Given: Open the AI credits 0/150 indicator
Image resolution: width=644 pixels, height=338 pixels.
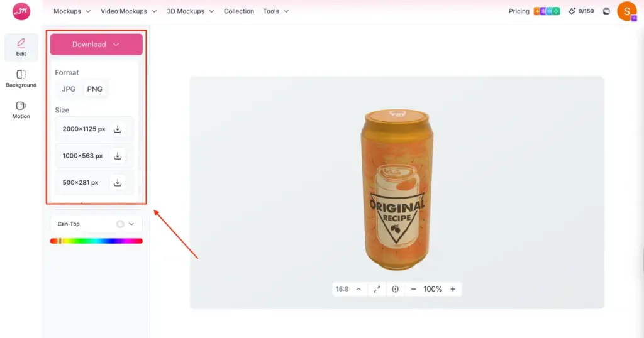Looking at the screenshot, I should pyautogui.click(x=580, y=11).
